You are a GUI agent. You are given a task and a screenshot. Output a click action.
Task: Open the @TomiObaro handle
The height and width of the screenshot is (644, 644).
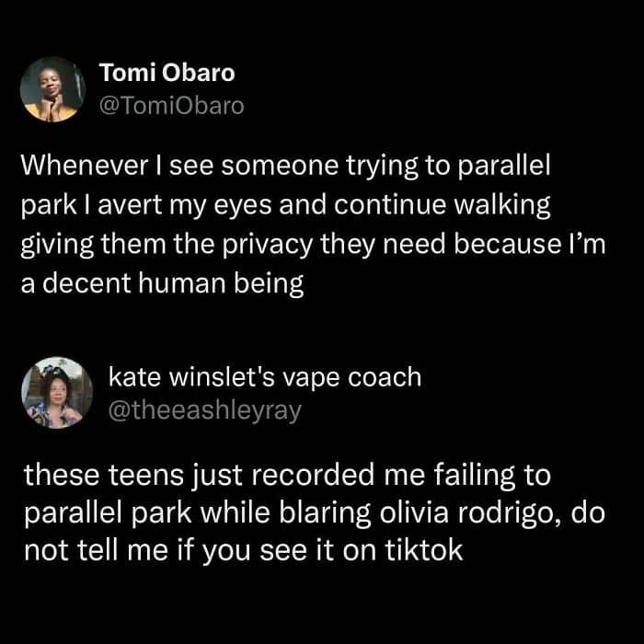click(171, 106)
